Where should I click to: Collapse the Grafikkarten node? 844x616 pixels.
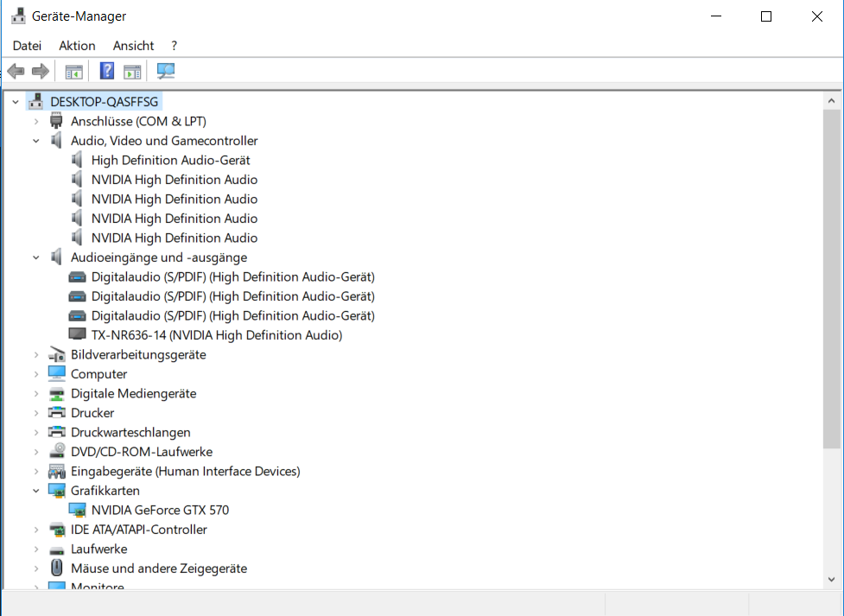tap(36, 491)
